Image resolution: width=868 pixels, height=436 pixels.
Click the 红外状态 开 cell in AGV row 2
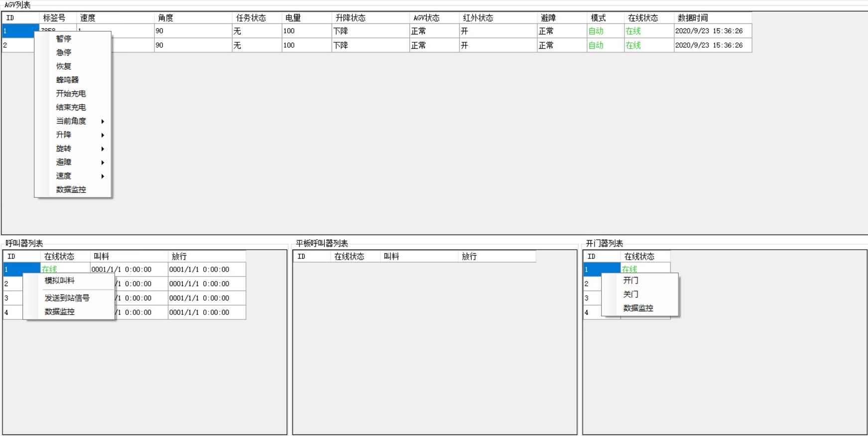point(498,45)
